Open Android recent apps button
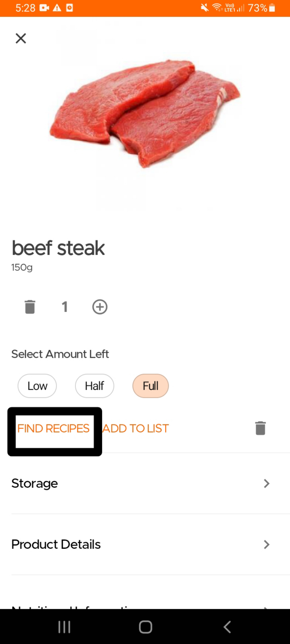The height and width of the screenshot is (644, 290). click(x=64, y=627)
